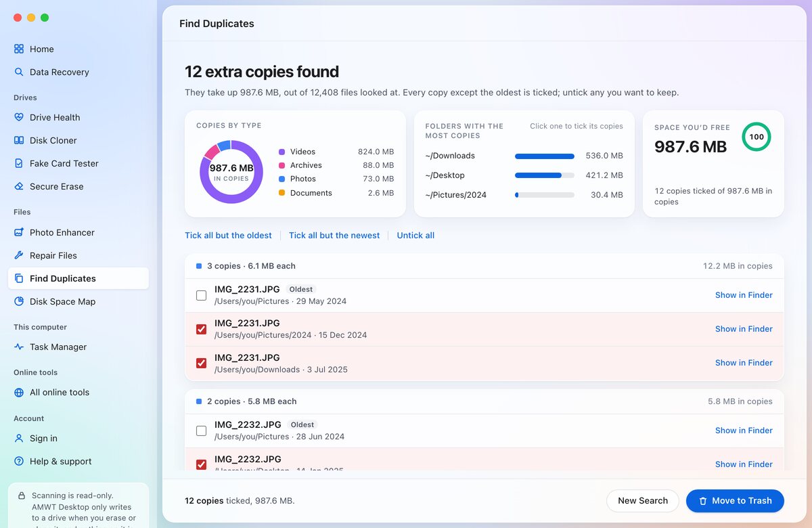Click the Oldest badge on IMG_2231.JPG
The width and height of the screenshot is (812, 528).
[301, 289]
